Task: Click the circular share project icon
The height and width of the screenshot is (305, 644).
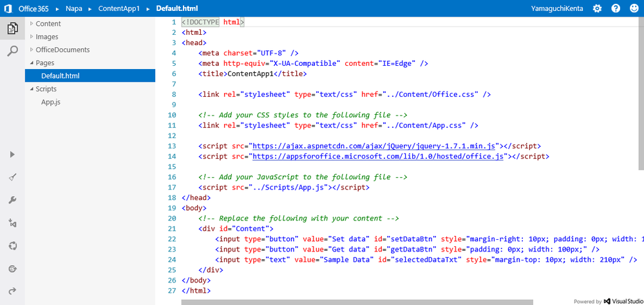Action: tap(12, 246)
